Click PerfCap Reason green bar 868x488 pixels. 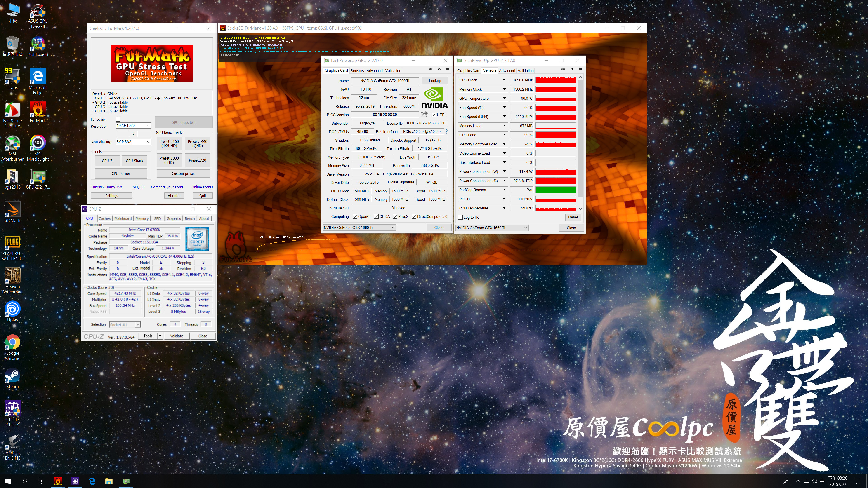[x=555, y=190]
